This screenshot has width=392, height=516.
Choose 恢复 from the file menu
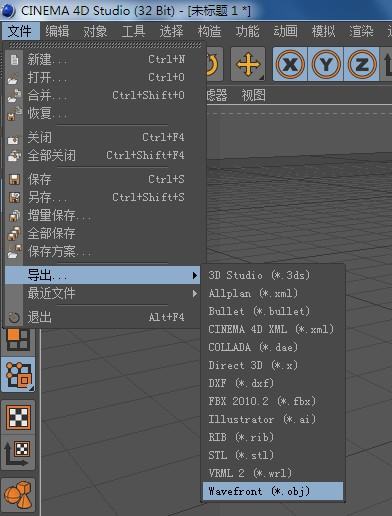pos(103,114)
